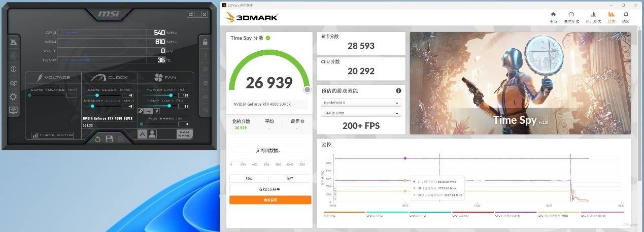This screenshot has width=644, height=232.
Task: Click the Afterburner information (i) icon
Action: click(13, 69)
